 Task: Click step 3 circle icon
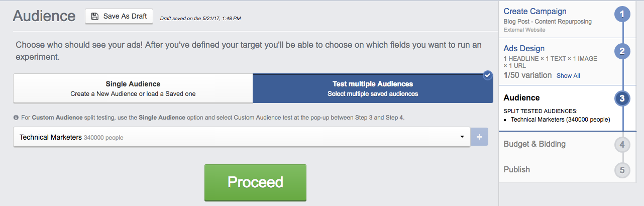pyautogui.click(x=622, y=98)
